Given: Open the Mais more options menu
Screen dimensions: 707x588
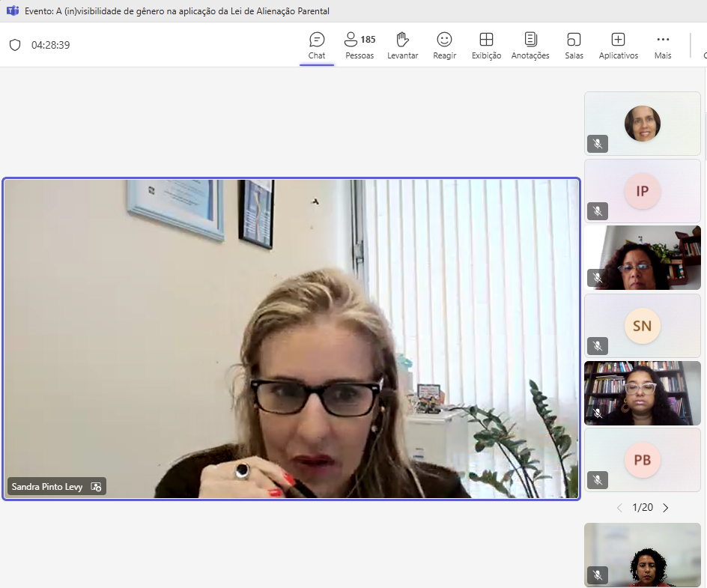Looking at the screenshot, I should click(663, 46).
